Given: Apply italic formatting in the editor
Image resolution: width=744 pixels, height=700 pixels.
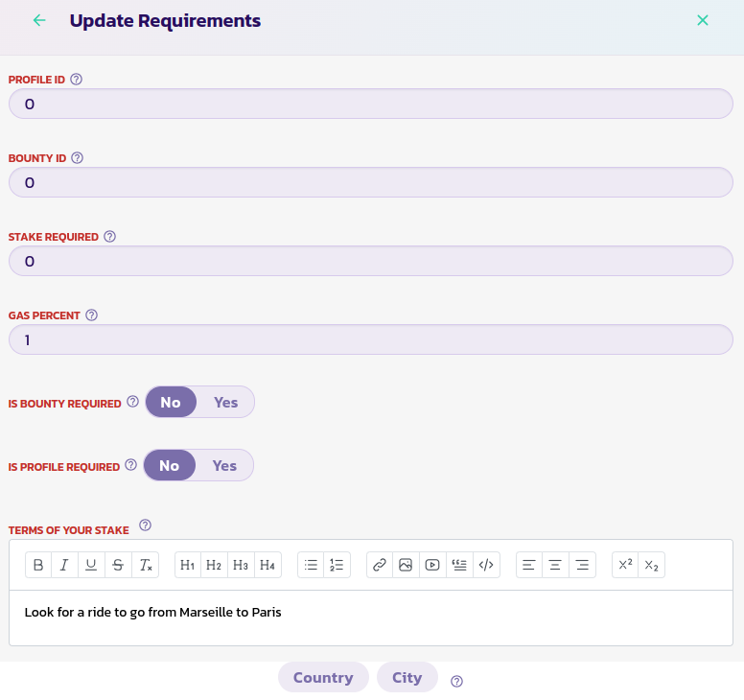Looking at the screenshot, I should point(64,566).
